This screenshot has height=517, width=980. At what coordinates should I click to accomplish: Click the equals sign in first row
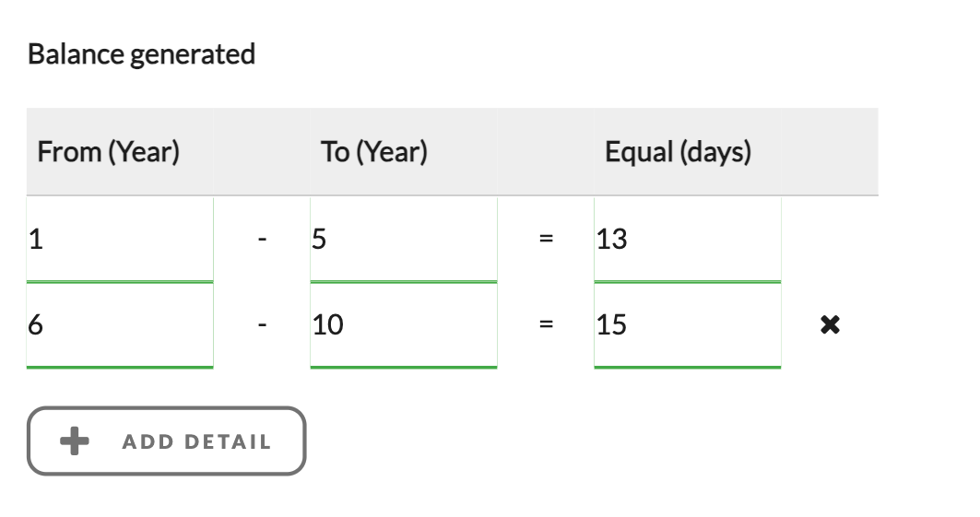click(x=546, y=240)
